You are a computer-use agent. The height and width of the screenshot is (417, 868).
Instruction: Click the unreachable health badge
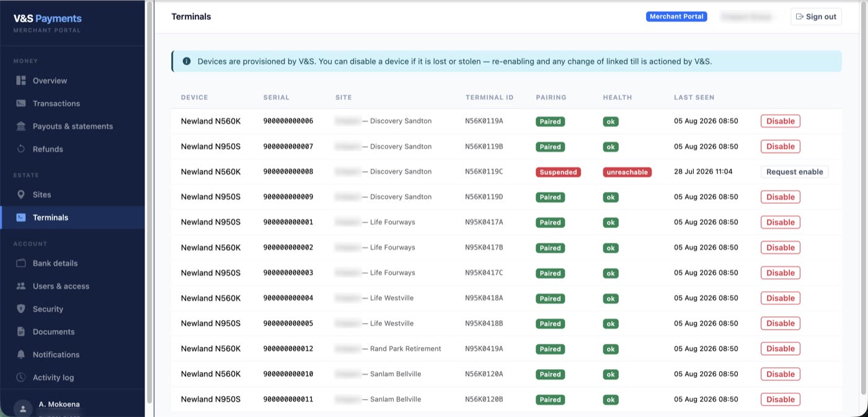627,172
